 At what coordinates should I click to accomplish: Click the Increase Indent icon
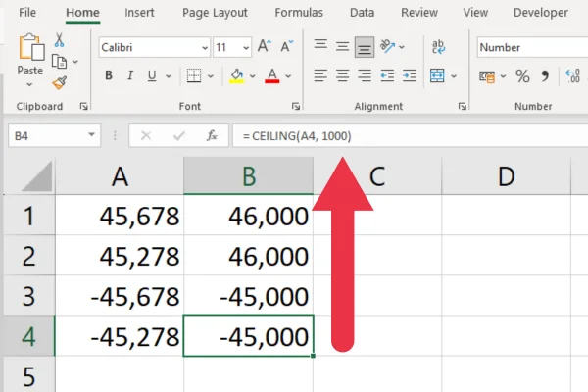(x=409, y=75)
